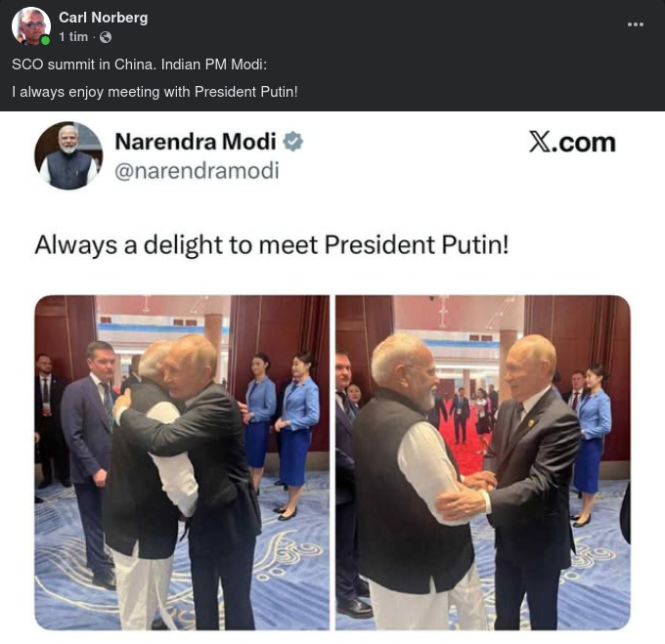This screenshot has width=665, height=644.
Task: Click the green online status dot
Action: (x=45, y=41)
